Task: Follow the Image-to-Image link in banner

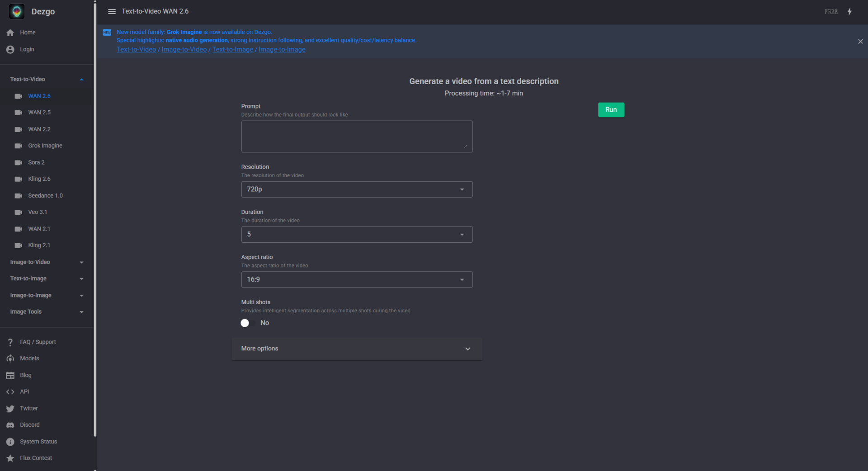Action: click(282, 49)
